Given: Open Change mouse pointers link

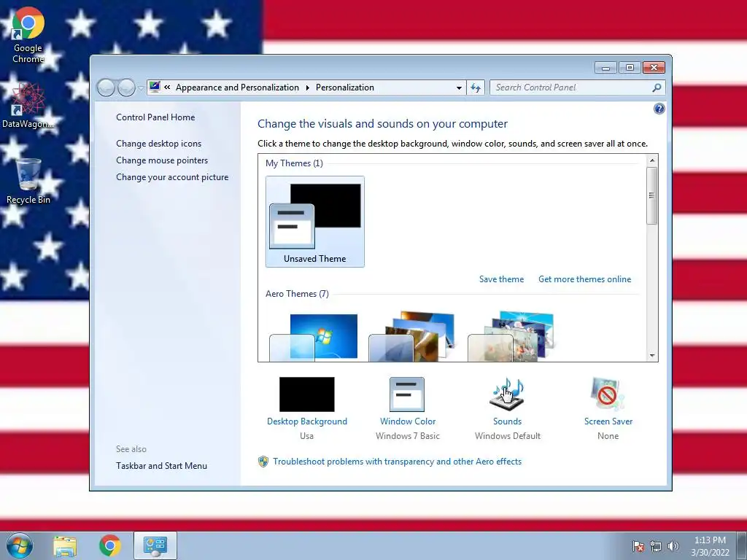Looking at the screenshot, I should (x=162, y=160).
